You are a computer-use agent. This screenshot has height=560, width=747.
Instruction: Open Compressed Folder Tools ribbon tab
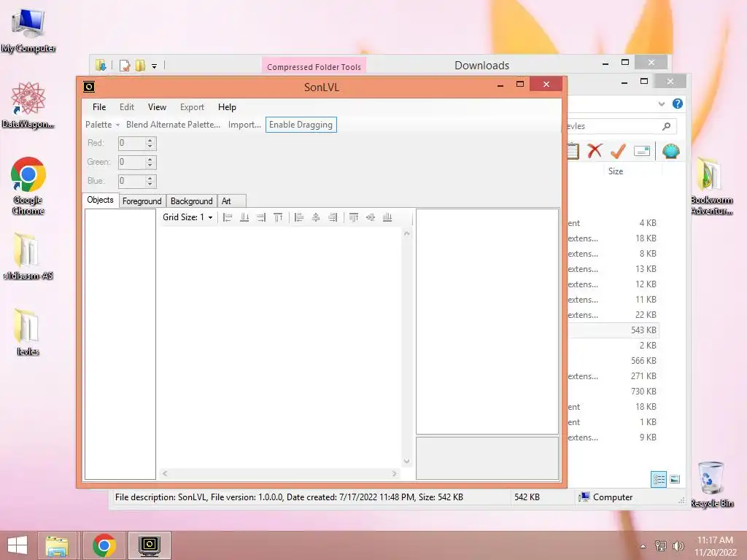pos(314,66)
